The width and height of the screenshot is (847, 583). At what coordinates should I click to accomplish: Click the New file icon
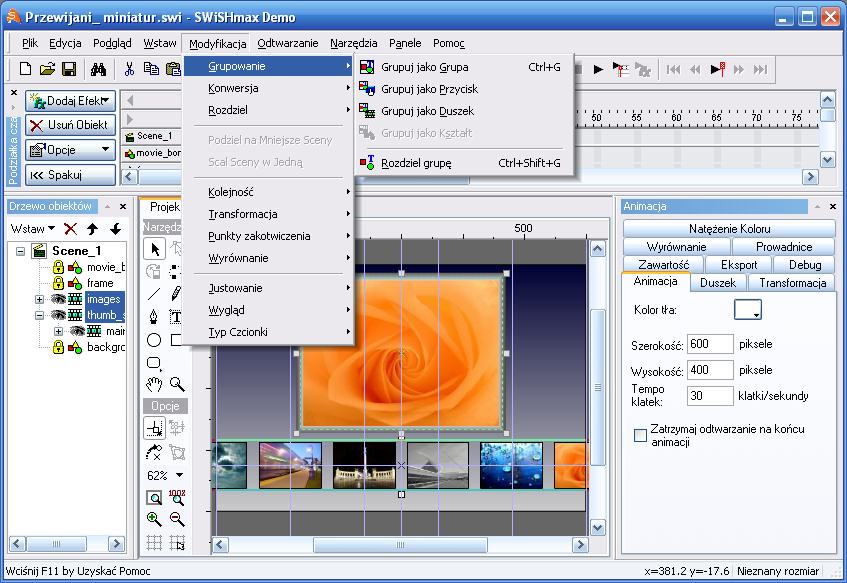pos(26,69)
